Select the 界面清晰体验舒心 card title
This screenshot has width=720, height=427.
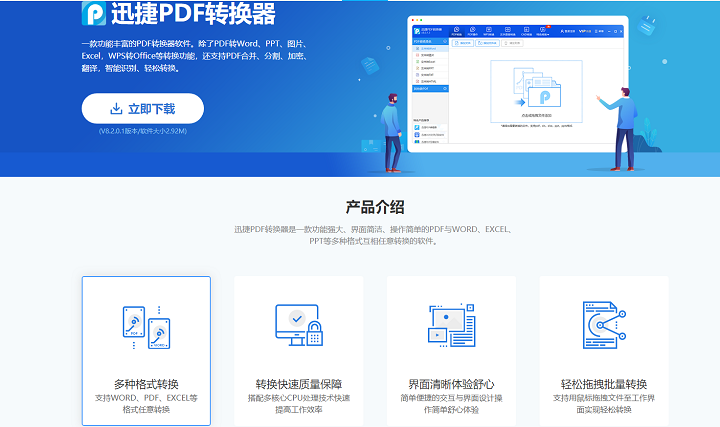pyautogui.click(x=451, y=384)
